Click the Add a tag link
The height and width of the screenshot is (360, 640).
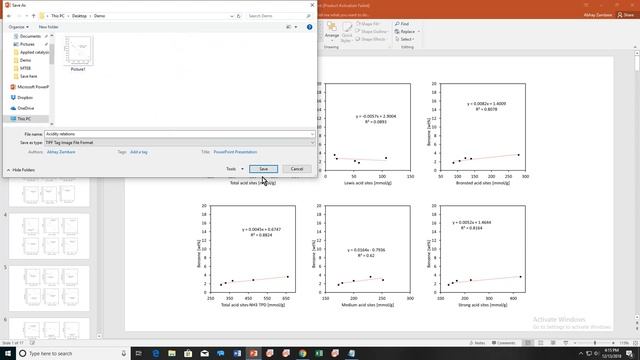coord(139,152)
